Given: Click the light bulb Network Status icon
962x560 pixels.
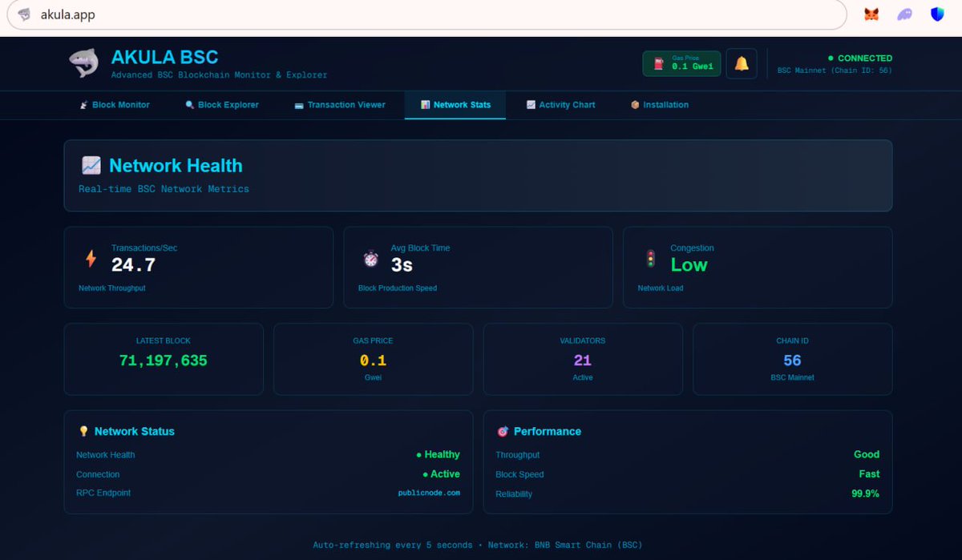Looking at the screenshot, I should (x=83, y=431).
